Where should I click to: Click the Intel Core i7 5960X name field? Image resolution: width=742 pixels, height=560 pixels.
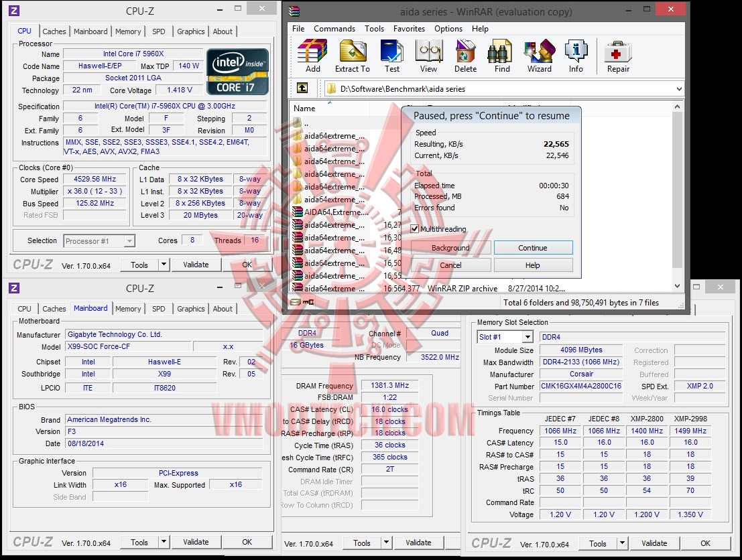pyautogui.click(x=133, y=54)
